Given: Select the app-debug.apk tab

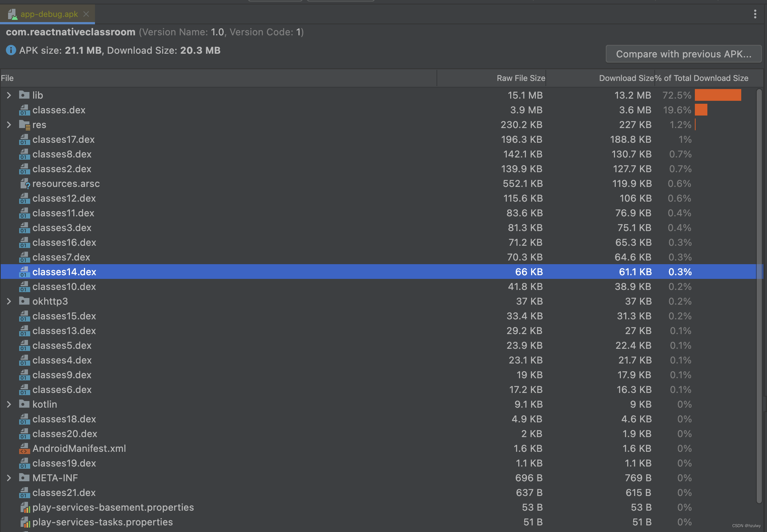Looking at the screenshot, I should click(x=47, y=14).
